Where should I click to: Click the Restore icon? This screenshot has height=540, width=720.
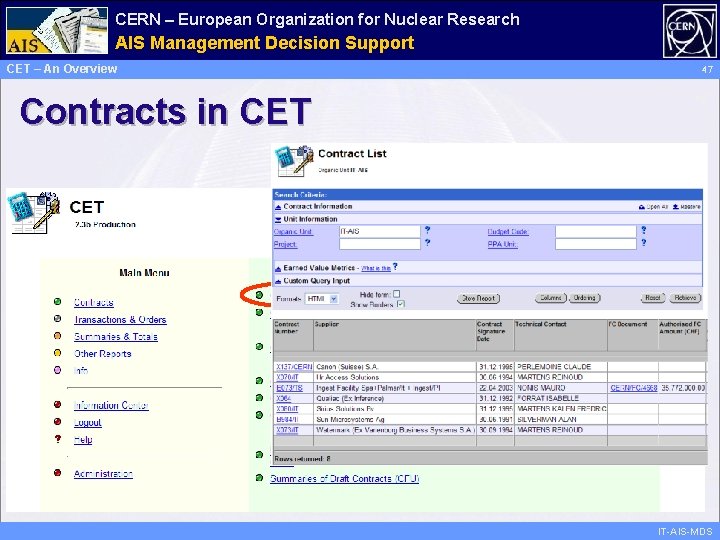pos(675,207)
